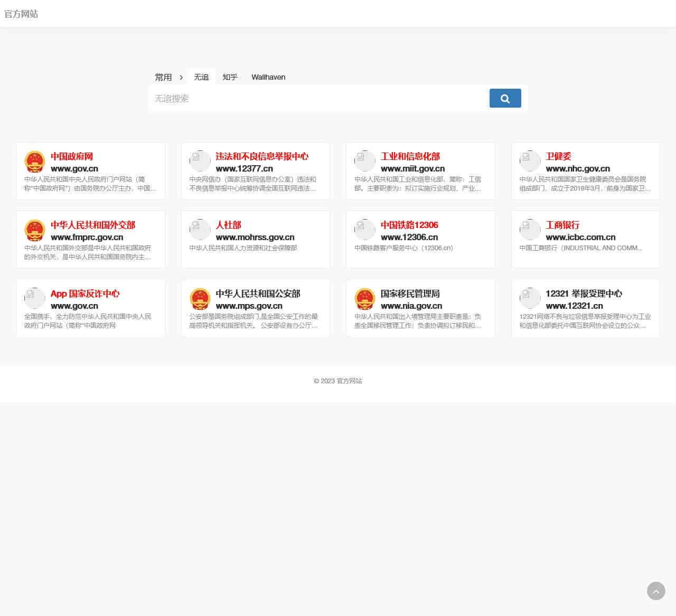Open the 官方网站 header site title
The height and width of the screenshot is (616, 676).
click(x=21, y=14)
